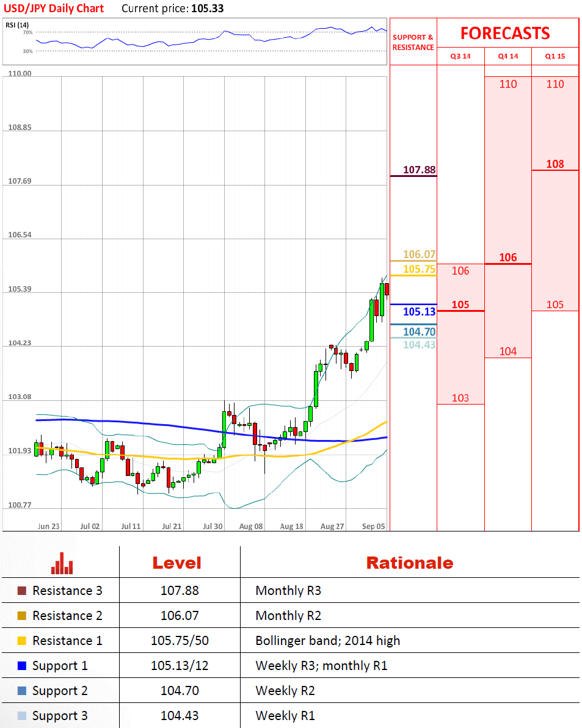Viewport: 582px width, 728px height.
Task: Select the Q3 14 forecast column header
Action: click(460, 56)
